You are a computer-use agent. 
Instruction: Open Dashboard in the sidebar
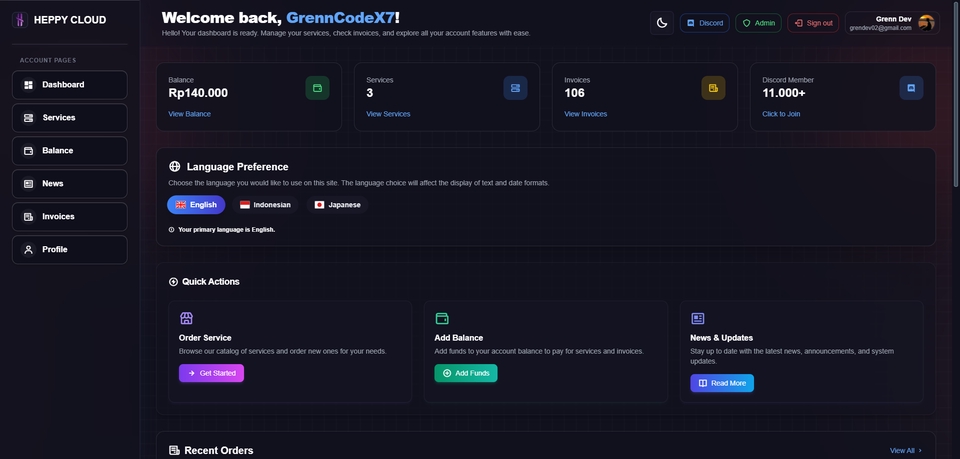(69, 85)
